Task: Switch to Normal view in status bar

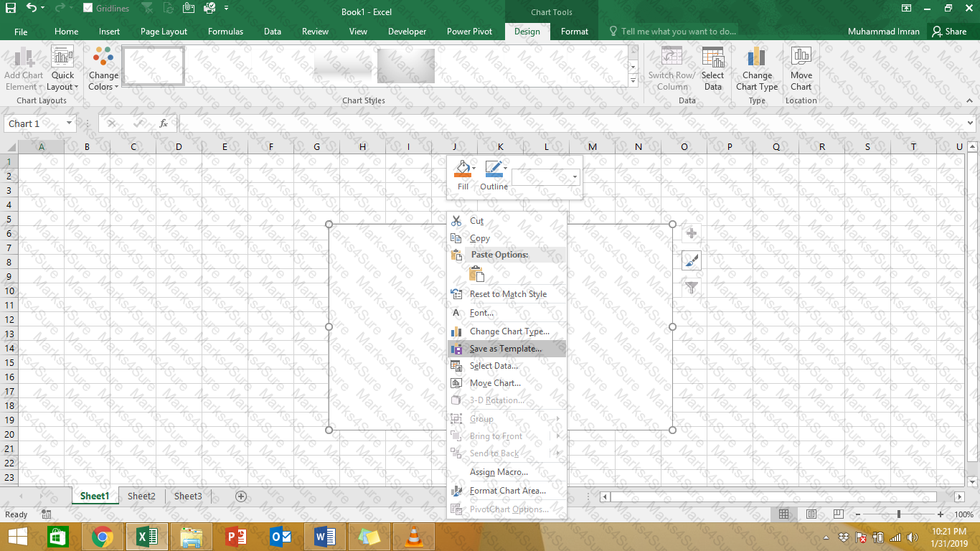Action: 784,514
